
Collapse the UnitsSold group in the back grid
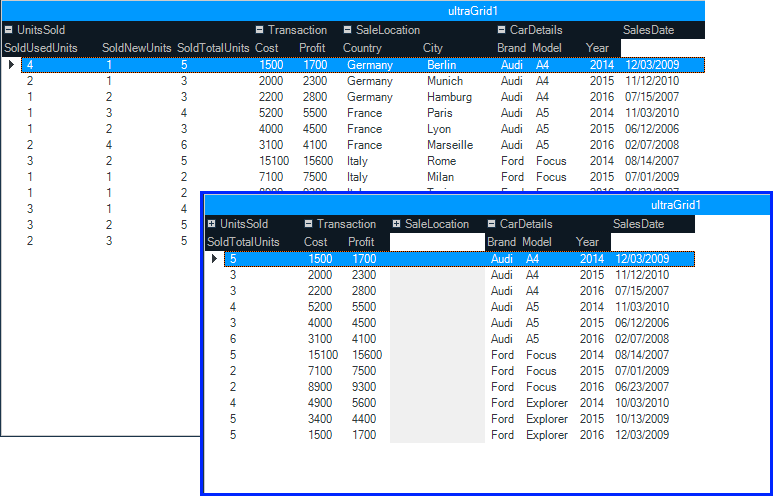tap(8, 30)
